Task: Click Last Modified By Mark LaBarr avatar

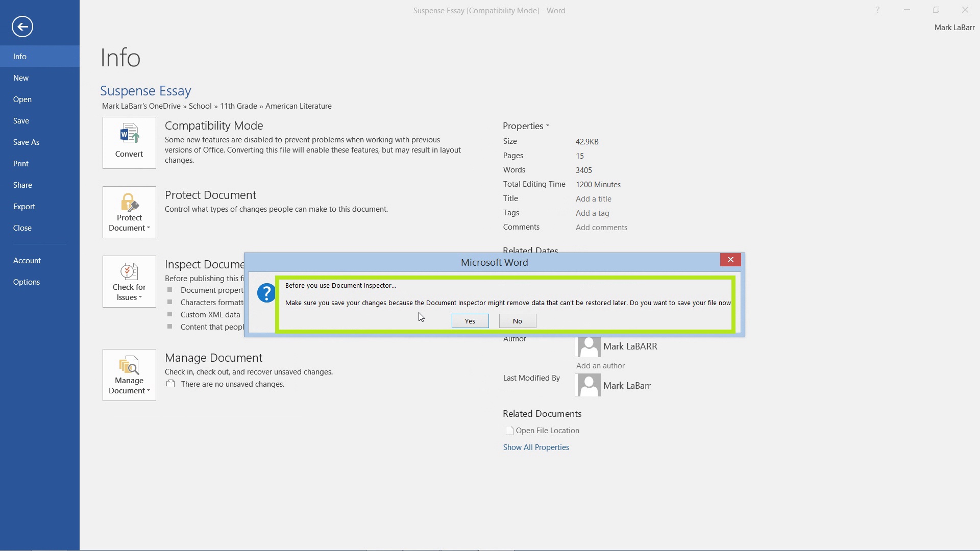Action: [x=589, y=386]
